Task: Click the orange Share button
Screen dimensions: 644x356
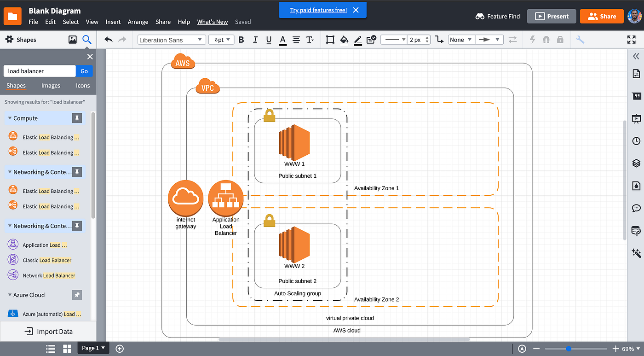Action: pyautogui.click(x=602, y=16)
